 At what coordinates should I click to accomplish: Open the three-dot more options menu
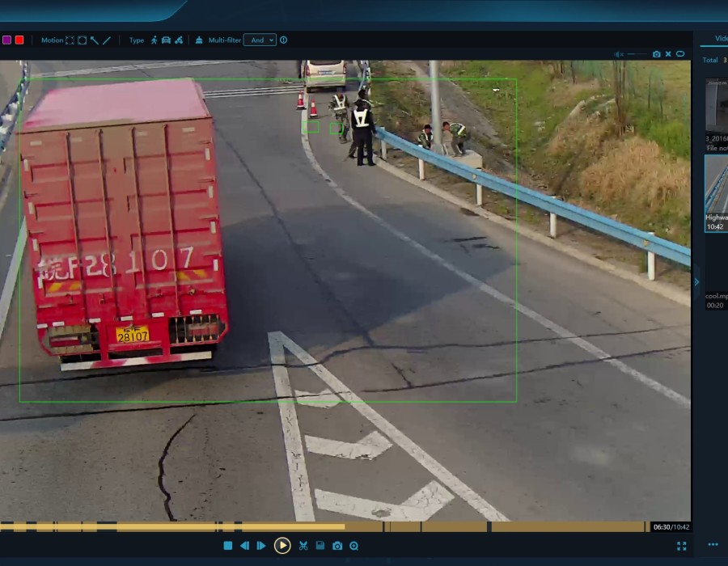[713, 545]
